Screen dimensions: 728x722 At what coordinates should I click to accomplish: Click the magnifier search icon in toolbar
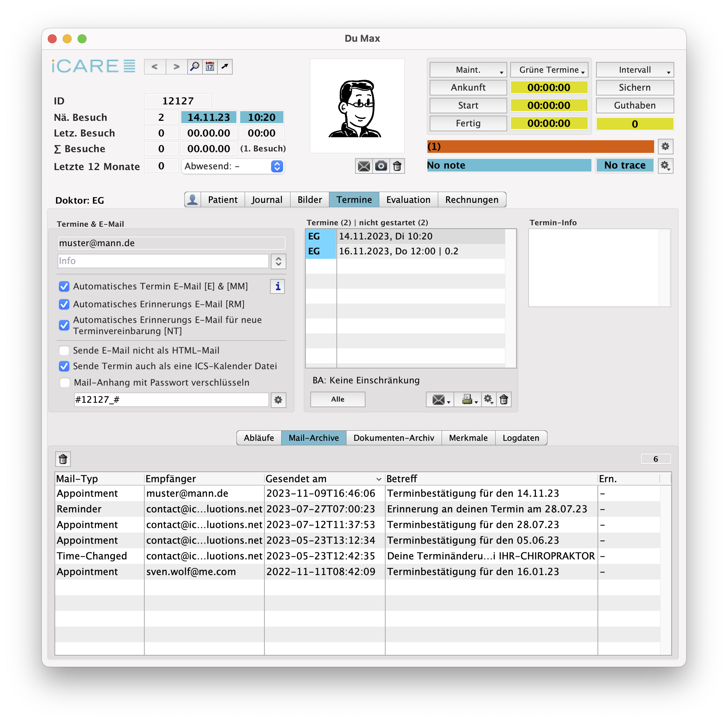(194, 67)
